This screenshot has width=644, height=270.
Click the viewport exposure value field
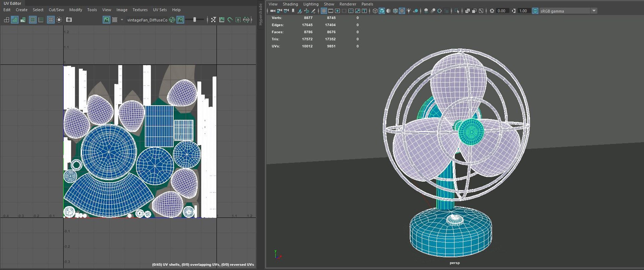[x=502, y=11]
